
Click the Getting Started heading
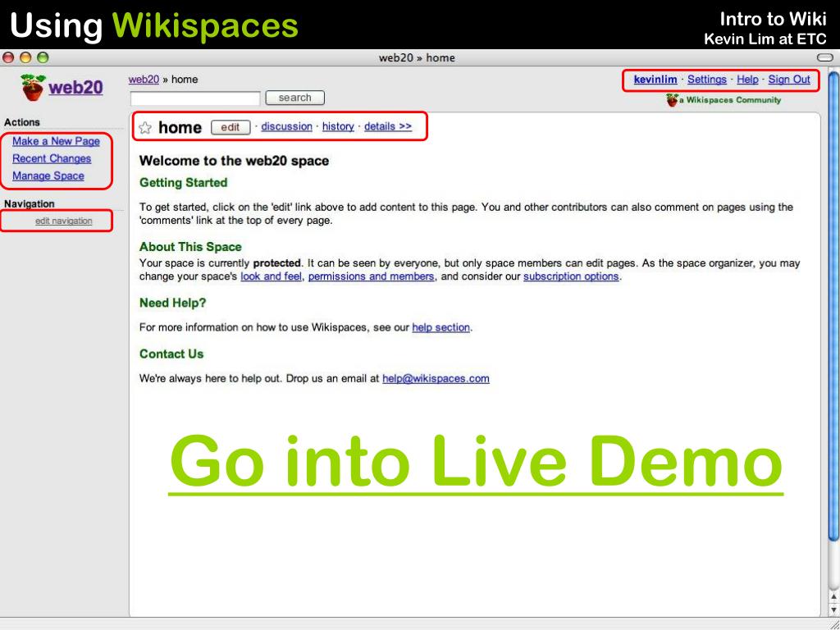(183, 183)
